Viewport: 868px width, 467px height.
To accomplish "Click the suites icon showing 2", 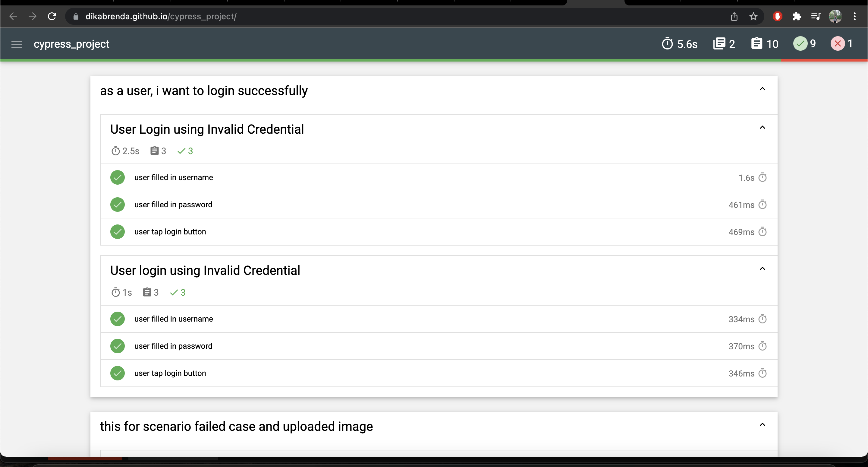I will (x=719, y=44).
